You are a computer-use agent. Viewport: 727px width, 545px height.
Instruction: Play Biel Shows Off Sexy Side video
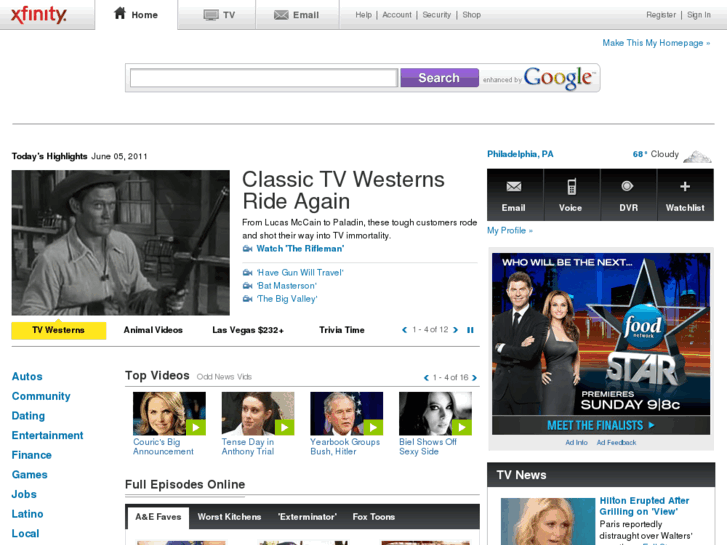pos(435,413)
